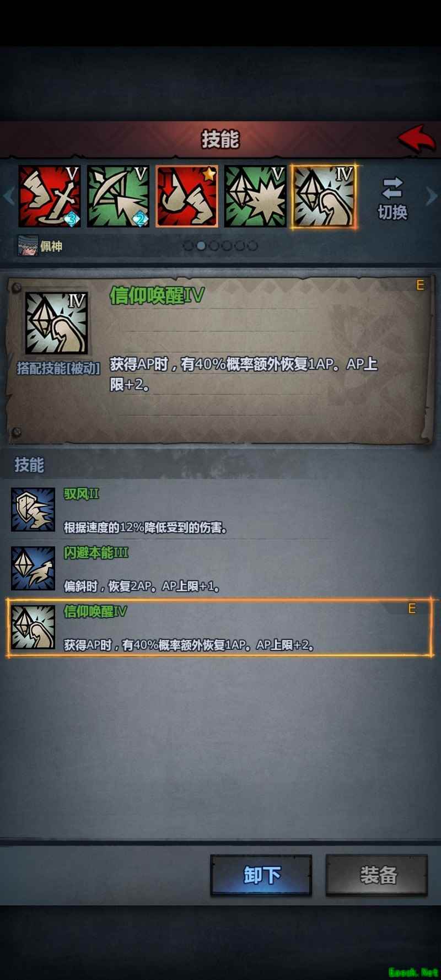This screenshot has height=980, width=441.
Task: Select the highlighted 信仰唤醒 IV skill slot
Action: click(x=324, y=196)
